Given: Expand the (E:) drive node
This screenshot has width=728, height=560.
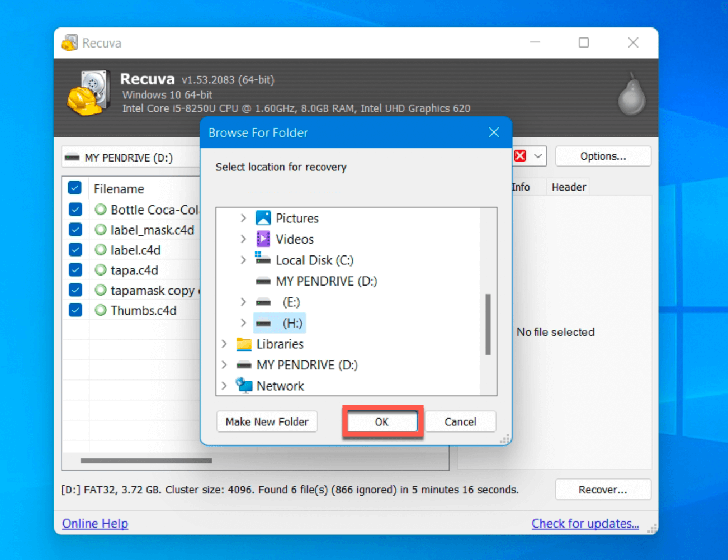Looking at the screenshot, I should (x=243, y=302).
